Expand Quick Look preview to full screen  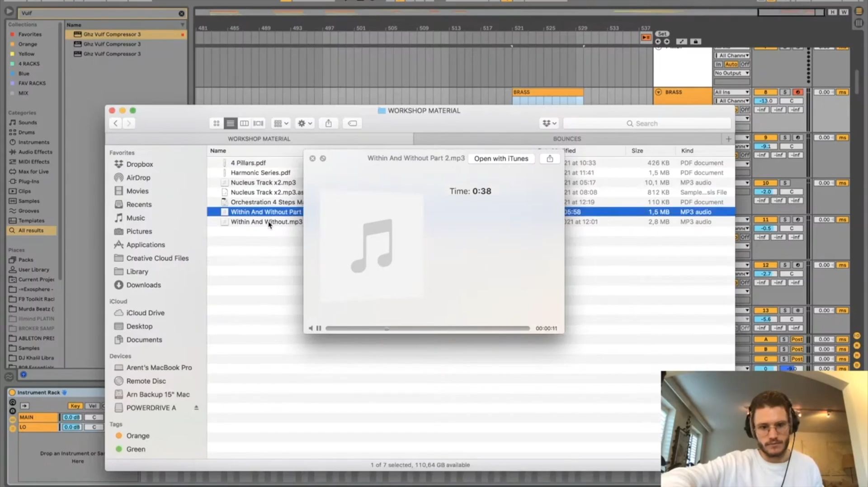323,159
